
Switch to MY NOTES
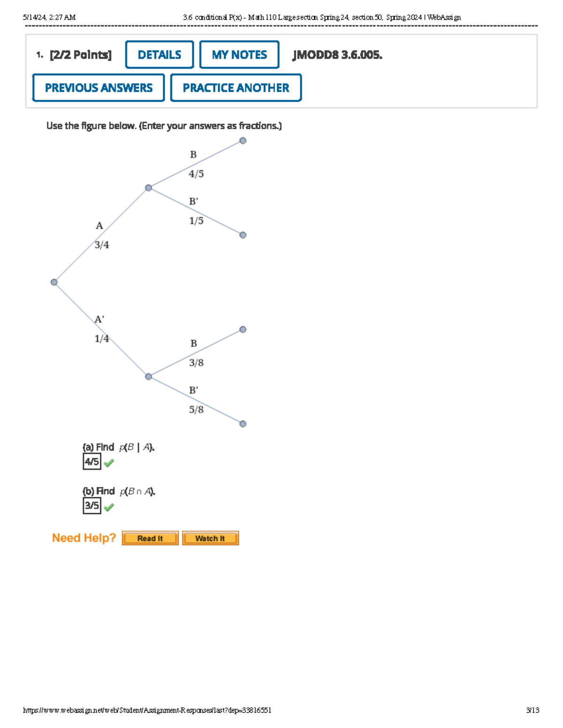240,54
